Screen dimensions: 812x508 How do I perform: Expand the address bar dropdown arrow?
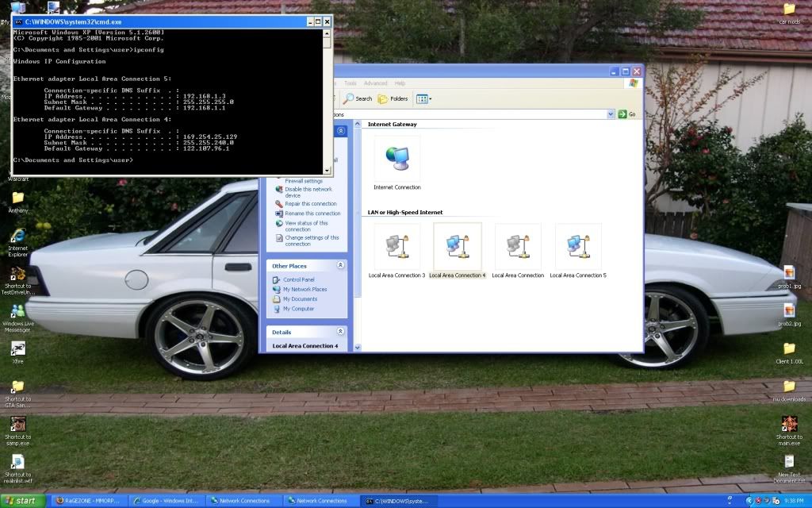coord(611,114)
